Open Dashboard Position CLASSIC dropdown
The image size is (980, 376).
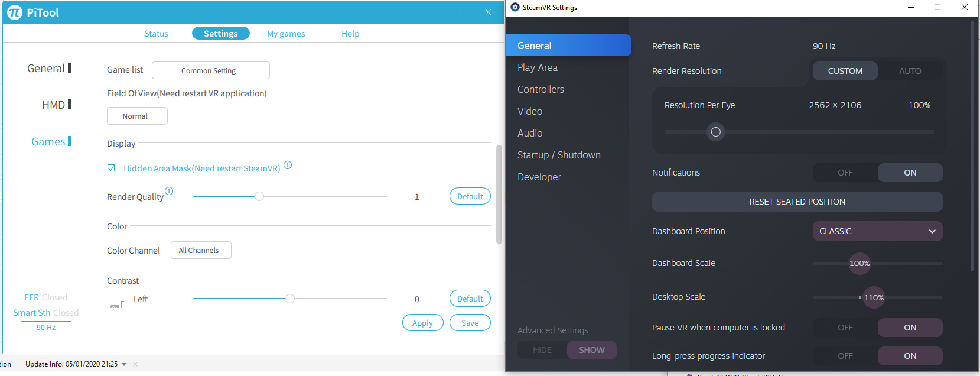pos(878,231)
